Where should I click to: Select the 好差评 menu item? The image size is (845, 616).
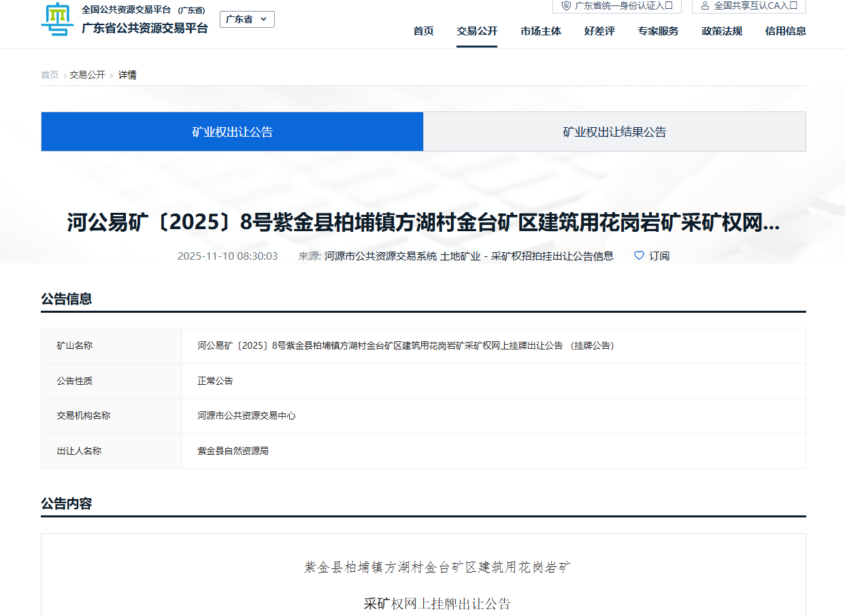(x=599, y=31)
